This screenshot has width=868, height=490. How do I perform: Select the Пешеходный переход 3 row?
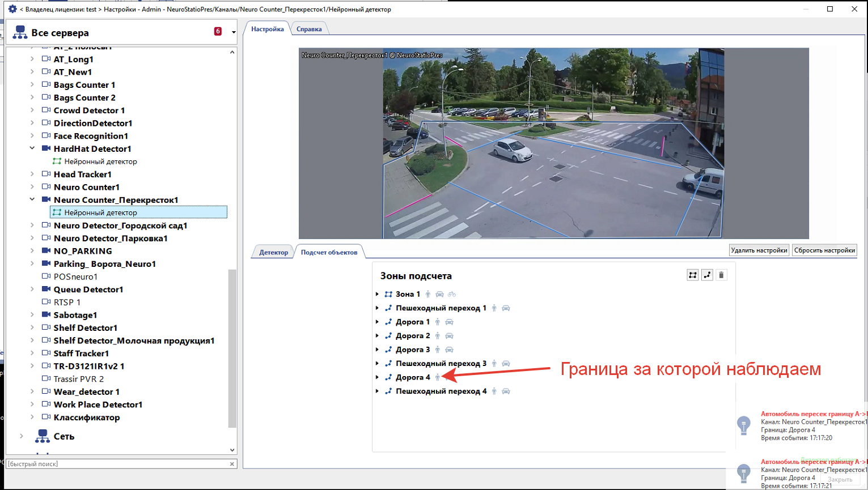click(x=441, y=364)
